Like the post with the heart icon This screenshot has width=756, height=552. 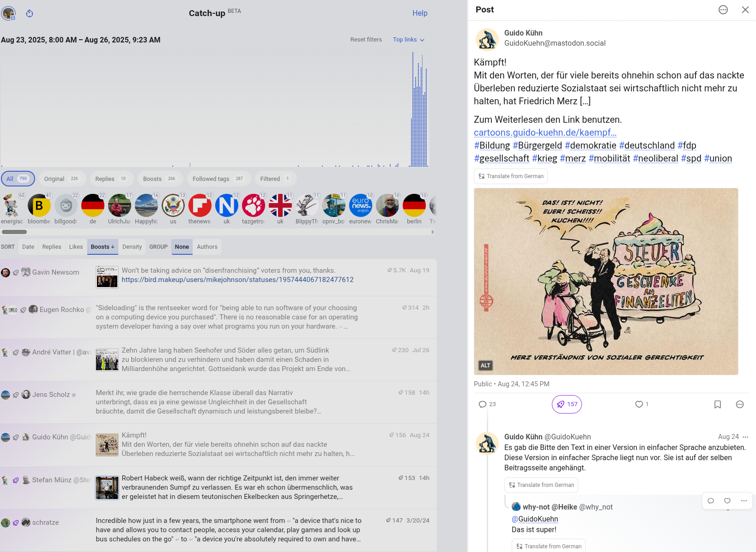pyautogui.click(x=642, y=404)
